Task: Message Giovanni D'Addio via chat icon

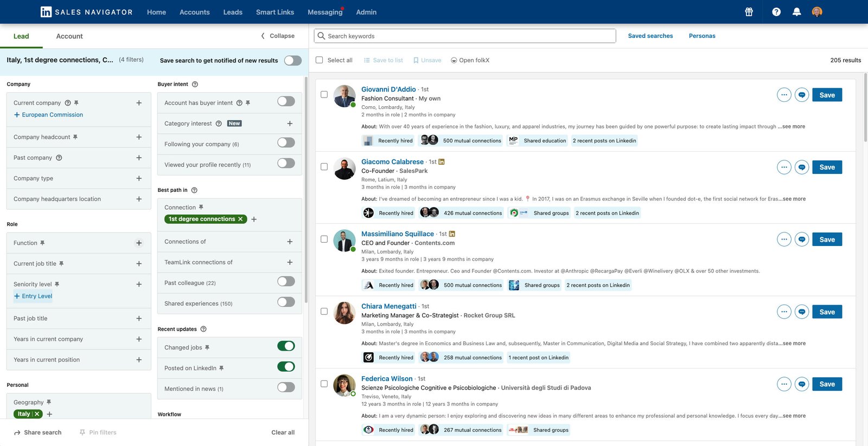Action: pos(802,95)
